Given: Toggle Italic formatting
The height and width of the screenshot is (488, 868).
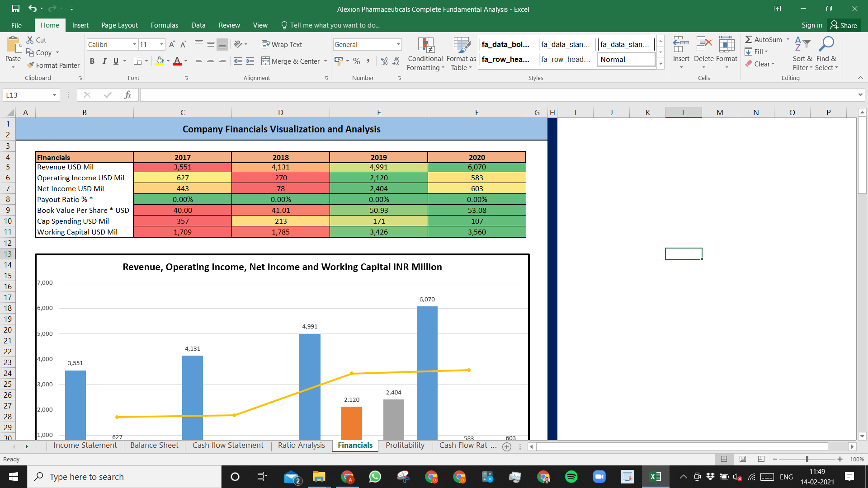Looking at the screenshot, I should point(104,61).
